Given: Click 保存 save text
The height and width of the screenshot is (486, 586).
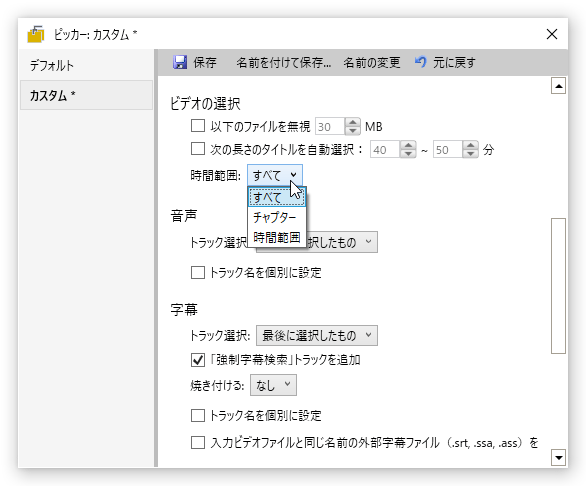Looking at the screenshot, I should [205, 62].
